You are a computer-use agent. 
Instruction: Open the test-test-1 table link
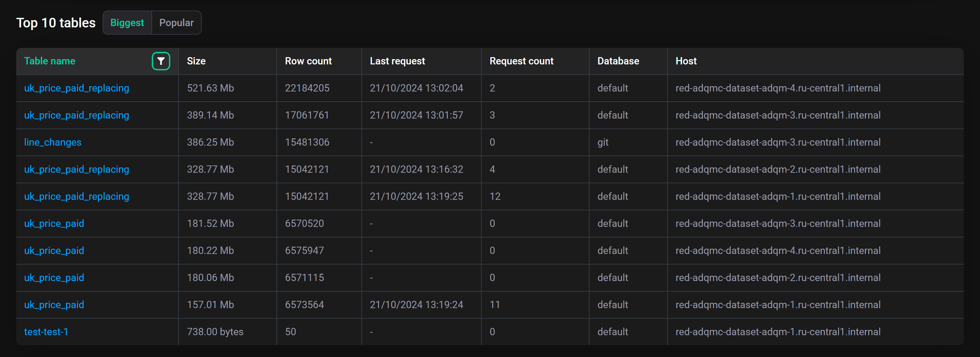(46, 332)
